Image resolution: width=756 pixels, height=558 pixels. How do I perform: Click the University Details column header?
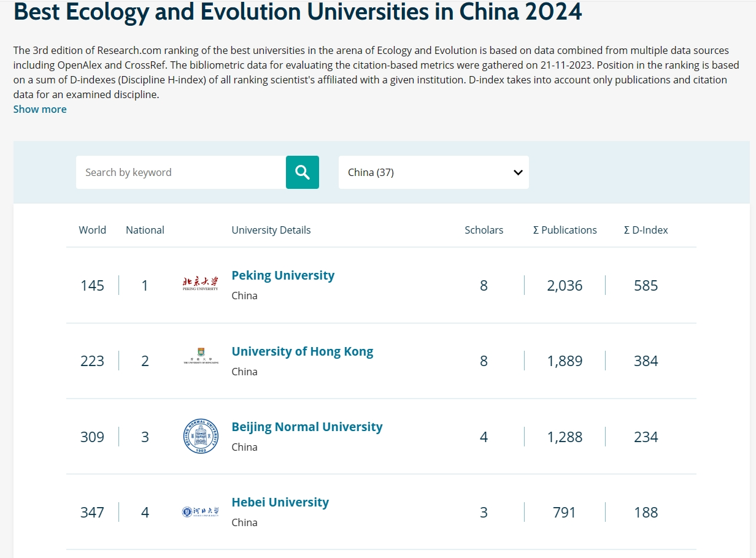click(271, 230)
